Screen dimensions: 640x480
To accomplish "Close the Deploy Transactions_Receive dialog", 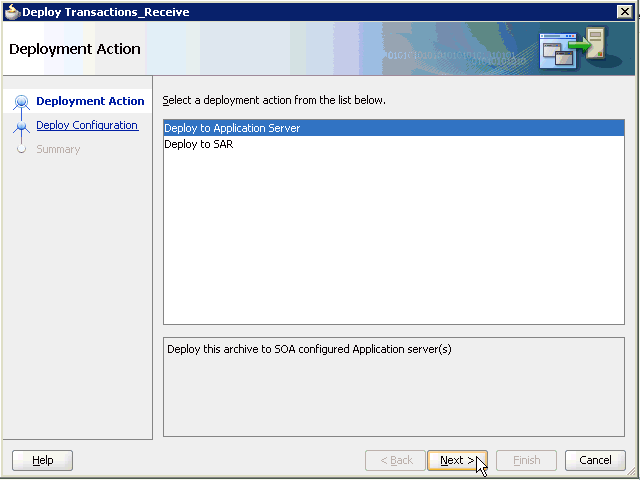I will [x=624, y=12].
